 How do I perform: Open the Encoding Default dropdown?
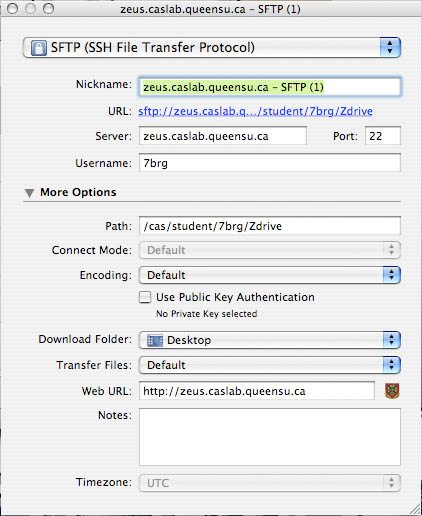pos(269,275)
